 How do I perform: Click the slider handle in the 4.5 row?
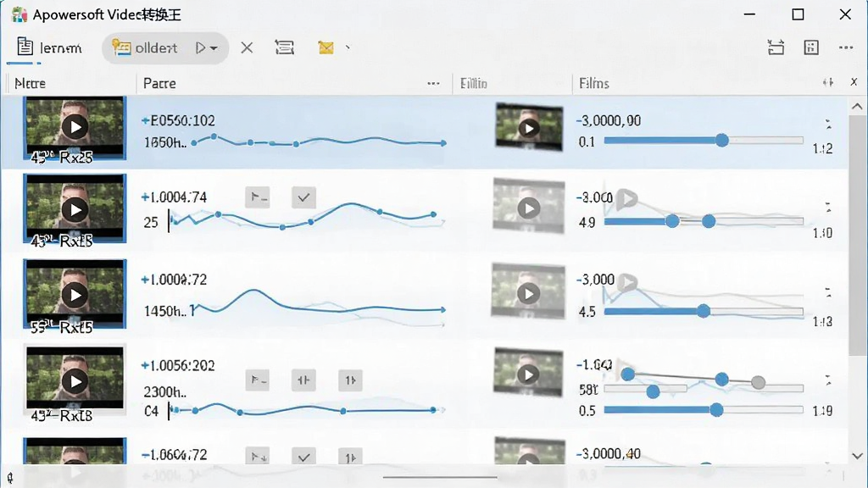(703, 311)
